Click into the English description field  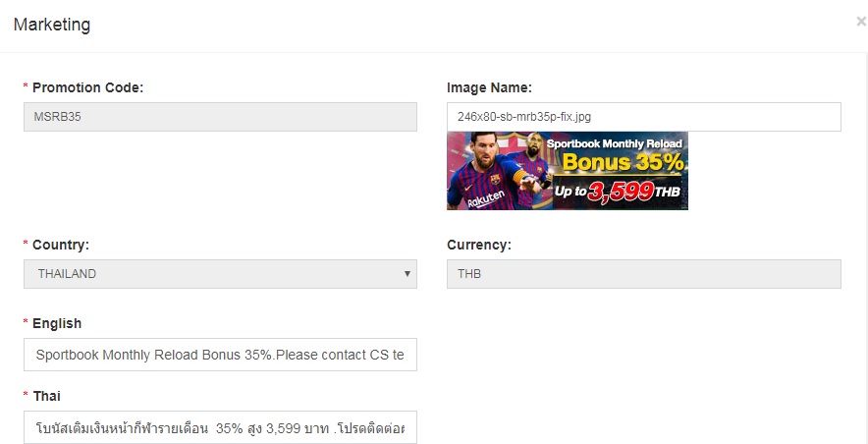pos(220,355)
